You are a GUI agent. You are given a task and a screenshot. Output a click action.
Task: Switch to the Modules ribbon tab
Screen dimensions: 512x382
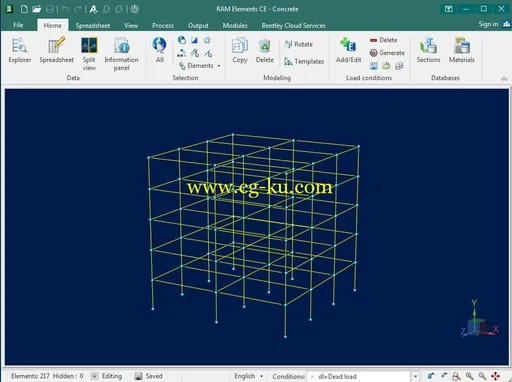pos(235,25)
